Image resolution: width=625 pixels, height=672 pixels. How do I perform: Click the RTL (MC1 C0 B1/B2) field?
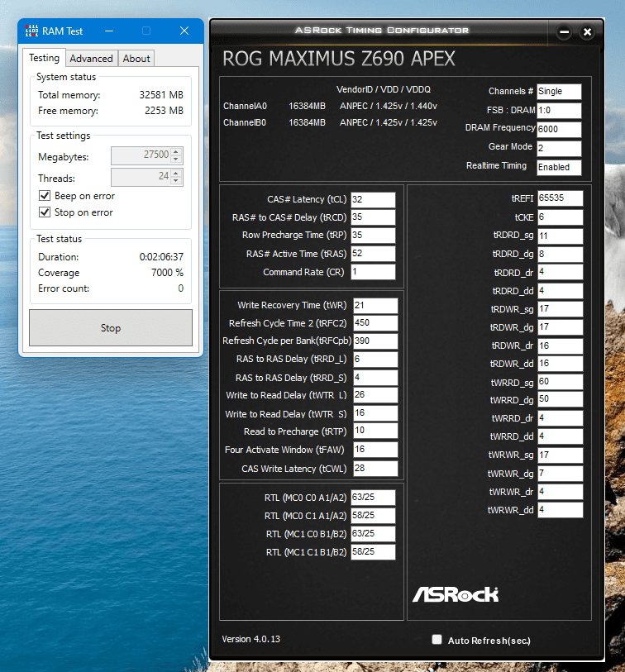click(373, 534)
